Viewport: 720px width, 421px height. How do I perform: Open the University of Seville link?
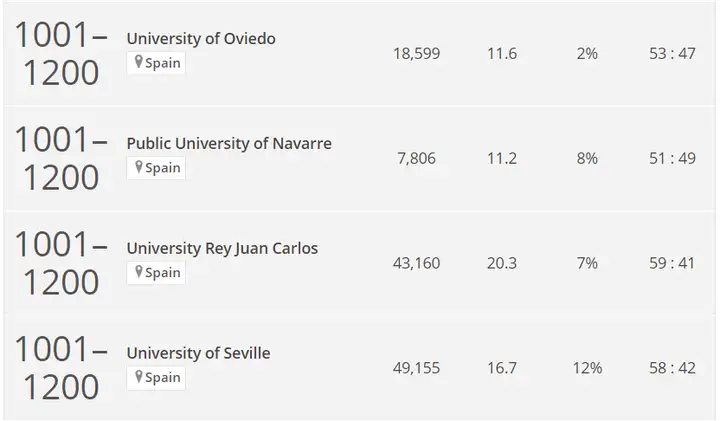198,353
